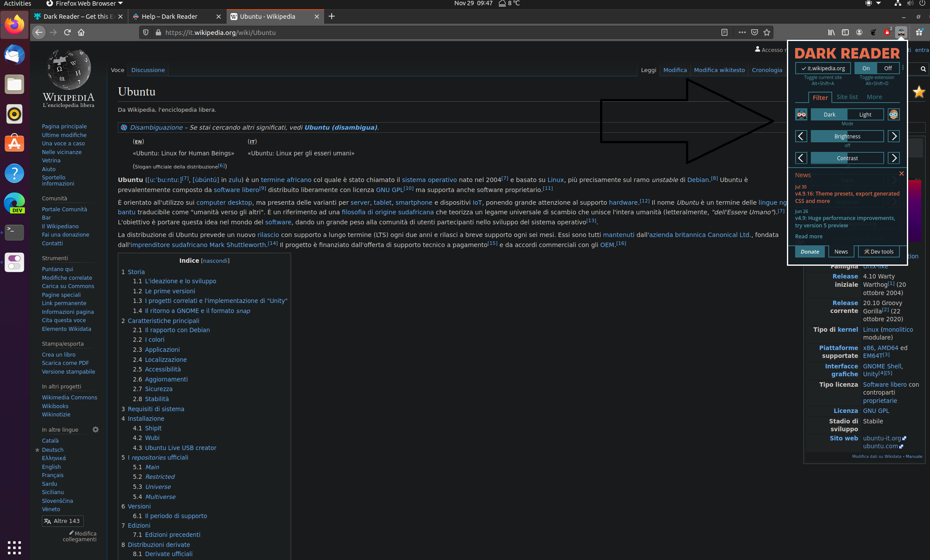Increase Contrast with the right chevron
The width and height of the screenshot is (930, 560).
tap(893, 158)
